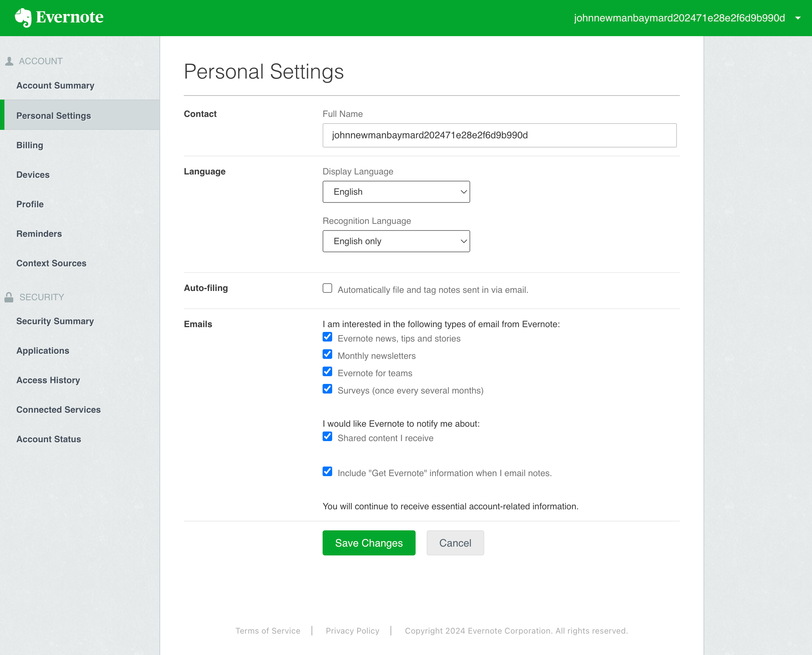This screenshot has width=812, height=655.
Task: Disable Surveys email option
Action: point(327,389)
